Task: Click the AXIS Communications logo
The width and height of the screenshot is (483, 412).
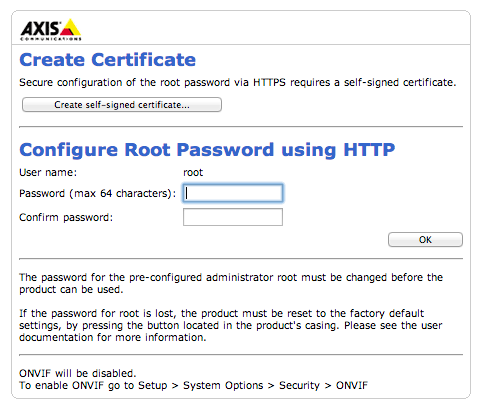Action: point(51,30)
